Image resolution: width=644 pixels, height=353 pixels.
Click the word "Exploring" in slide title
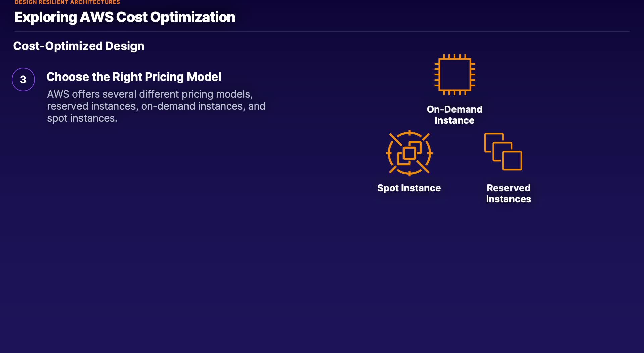click(x=46, y=17)
